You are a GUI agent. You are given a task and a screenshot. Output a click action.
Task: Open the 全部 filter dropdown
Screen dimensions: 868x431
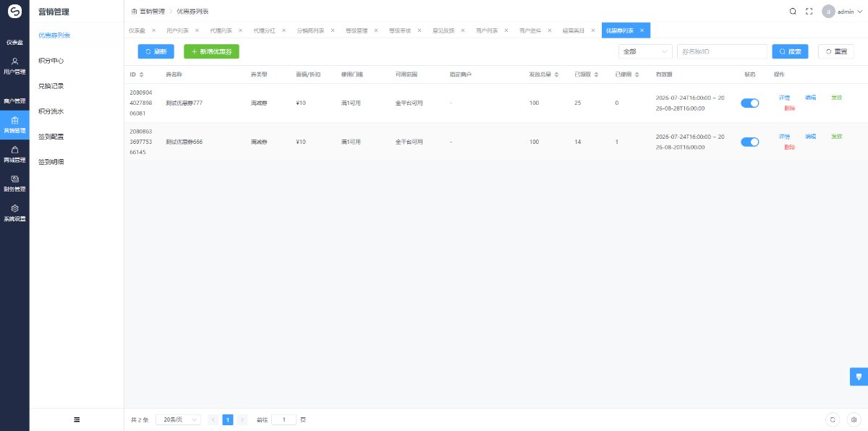coord(646,51)
